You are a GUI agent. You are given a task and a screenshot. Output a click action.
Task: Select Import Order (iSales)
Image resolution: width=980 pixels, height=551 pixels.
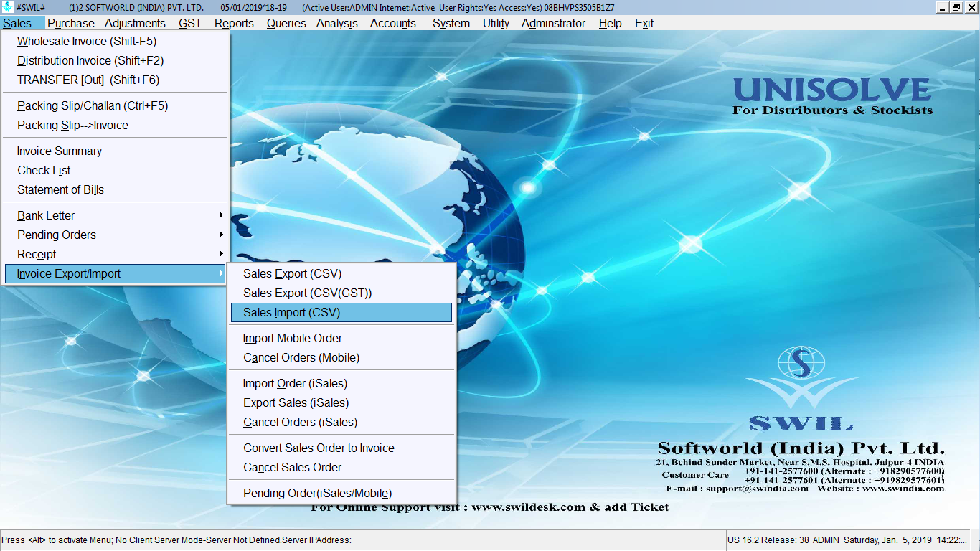(x=341, y=384)
